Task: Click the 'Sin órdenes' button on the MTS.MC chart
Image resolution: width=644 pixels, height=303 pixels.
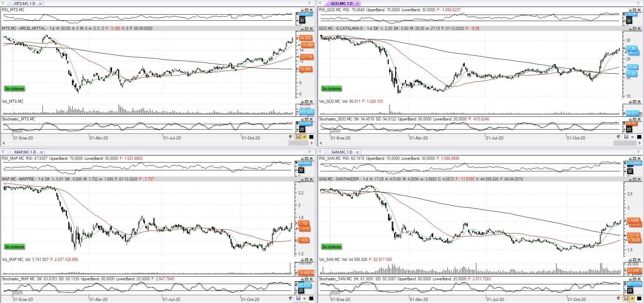Action: pyautogui.click(x=14, y=89)
